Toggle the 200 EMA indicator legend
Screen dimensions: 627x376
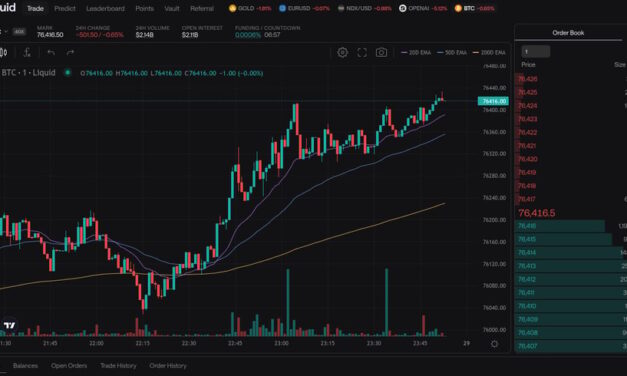tap(416, 52)
